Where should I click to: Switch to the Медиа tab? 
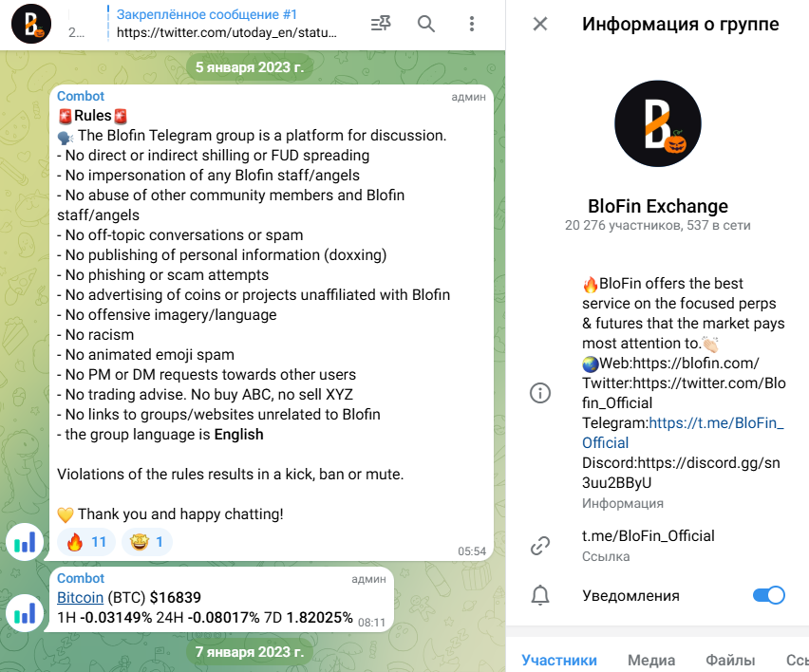click(x=651, y=660)
